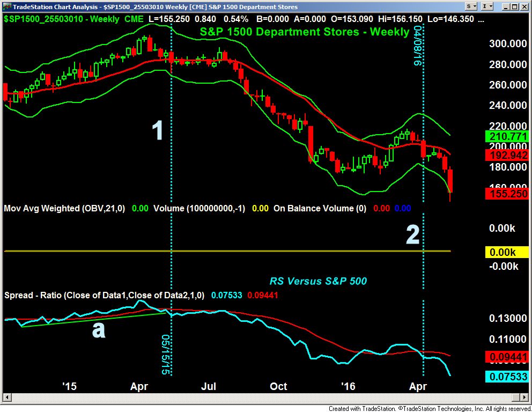Click the "Lo=146.350" low value

click(x=450, y=19)
